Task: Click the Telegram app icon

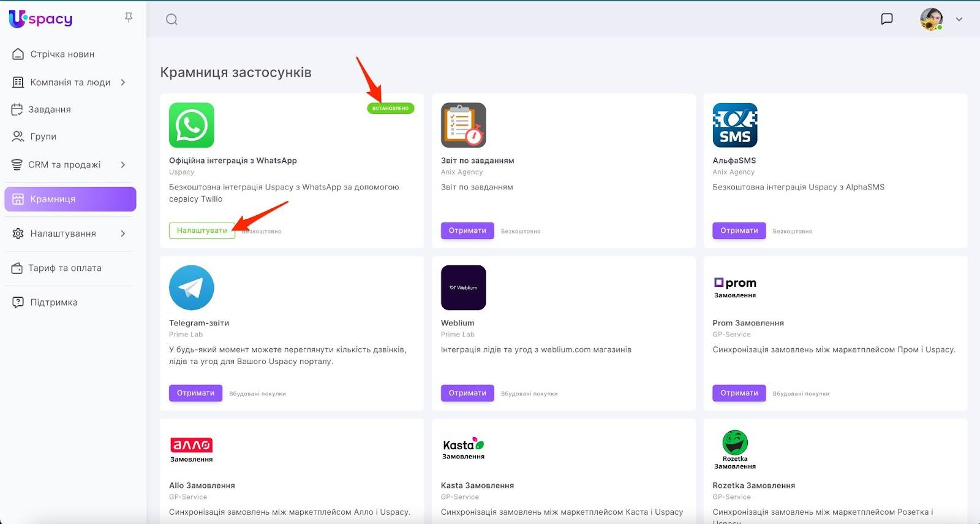Action: pos(192,287)
